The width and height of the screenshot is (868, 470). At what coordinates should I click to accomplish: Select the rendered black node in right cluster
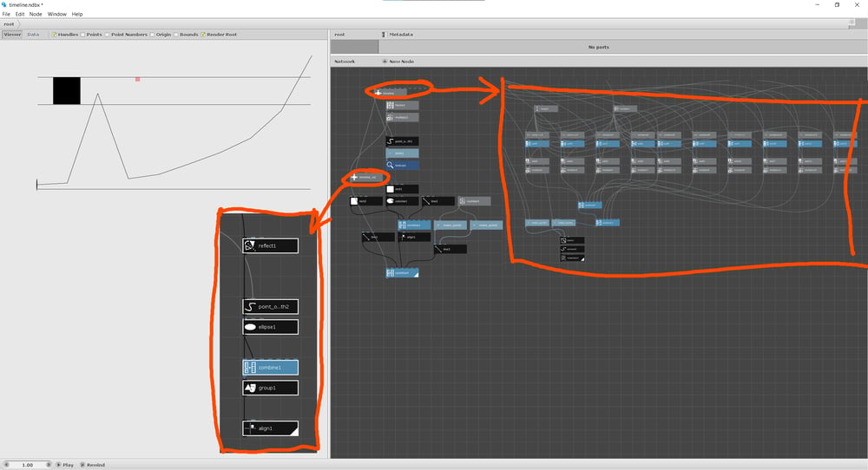(572, 258)
